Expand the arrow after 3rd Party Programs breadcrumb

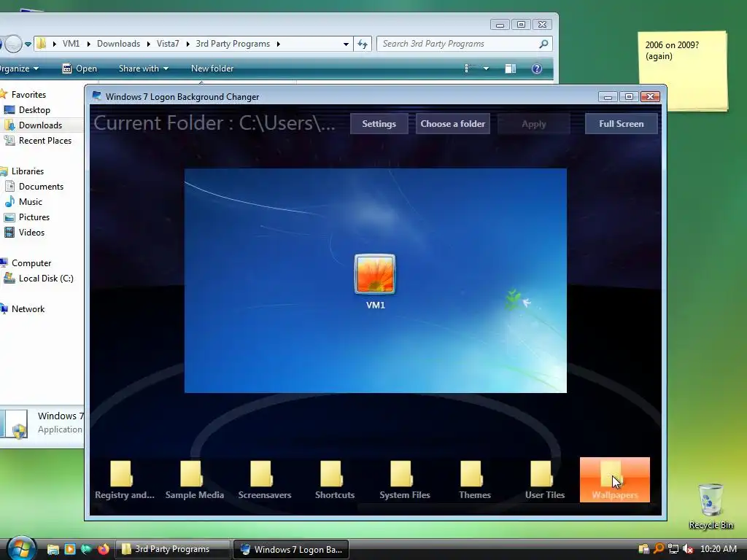(278, 44)
